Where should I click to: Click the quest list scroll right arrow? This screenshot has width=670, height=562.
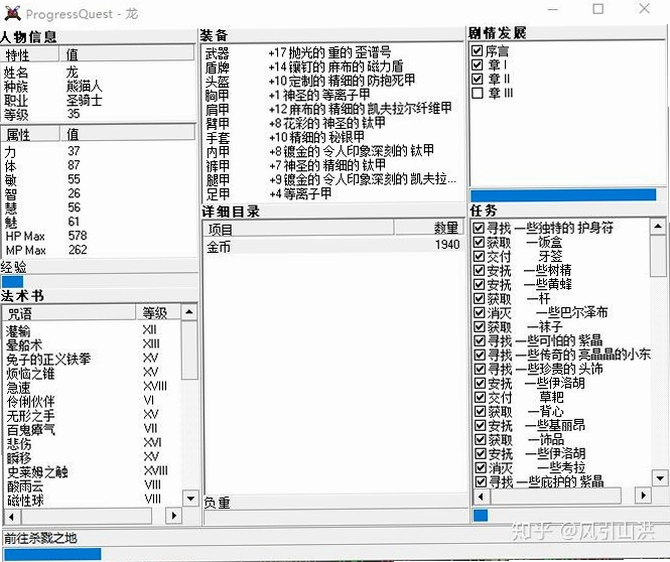[643, 496]
